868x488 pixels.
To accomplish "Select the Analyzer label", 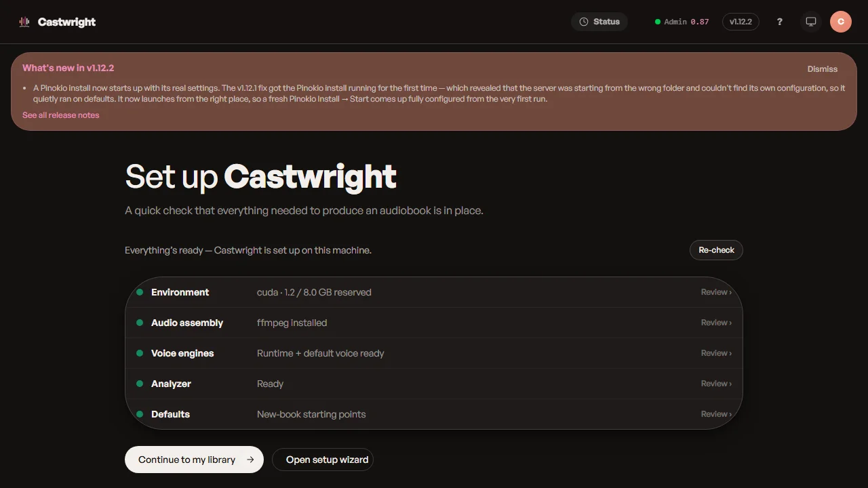I will (x=171, y=384).
